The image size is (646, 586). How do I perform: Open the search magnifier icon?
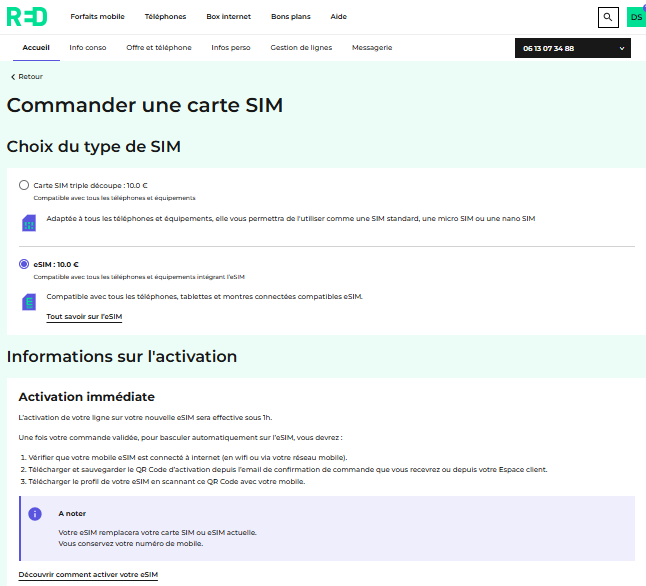(x=607, y=17)
